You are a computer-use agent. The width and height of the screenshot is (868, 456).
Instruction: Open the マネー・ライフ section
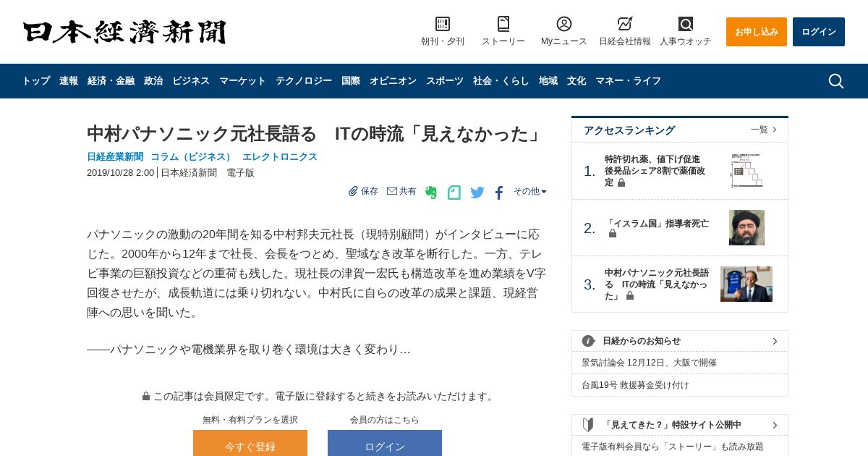tap(628, 81)
